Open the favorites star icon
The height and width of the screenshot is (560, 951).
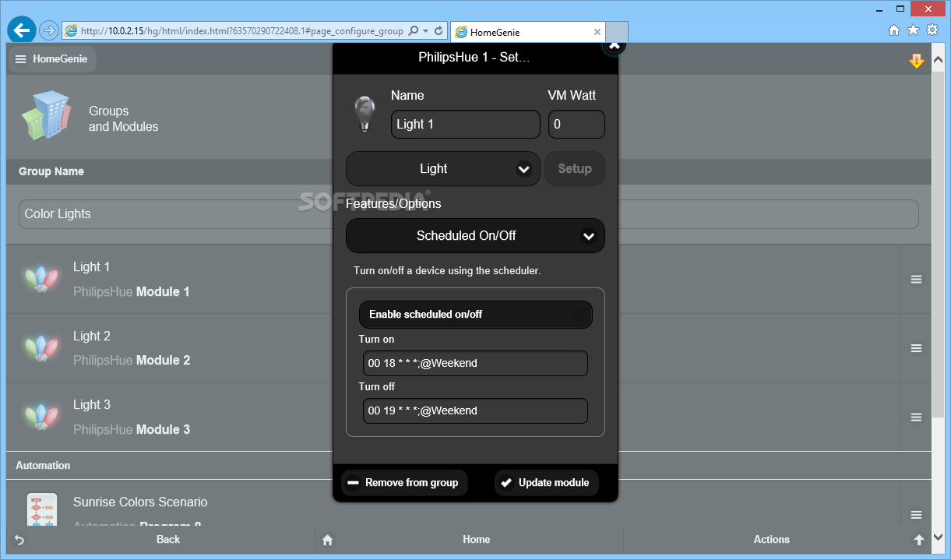(913, 30)
